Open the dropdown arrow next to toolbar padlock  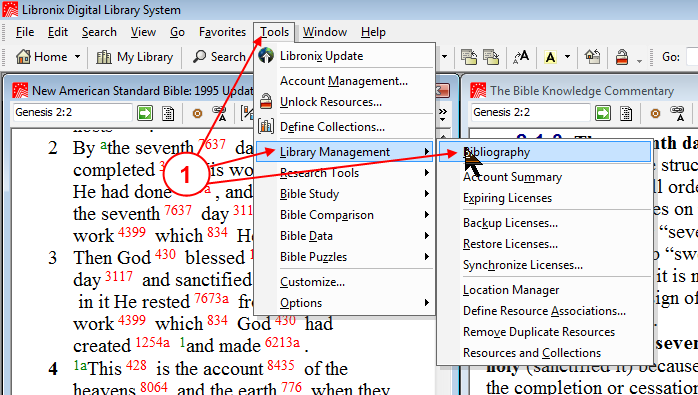[639, 60]
